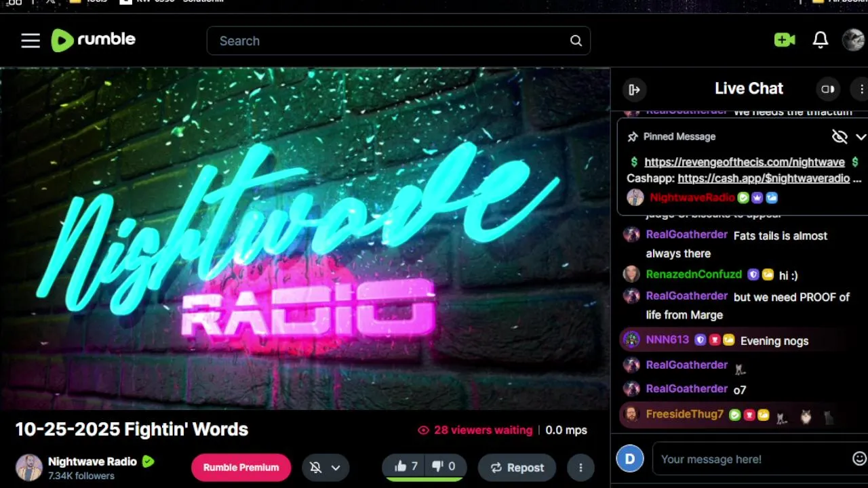Click the search magnifier icon

(x=576, y=41)
